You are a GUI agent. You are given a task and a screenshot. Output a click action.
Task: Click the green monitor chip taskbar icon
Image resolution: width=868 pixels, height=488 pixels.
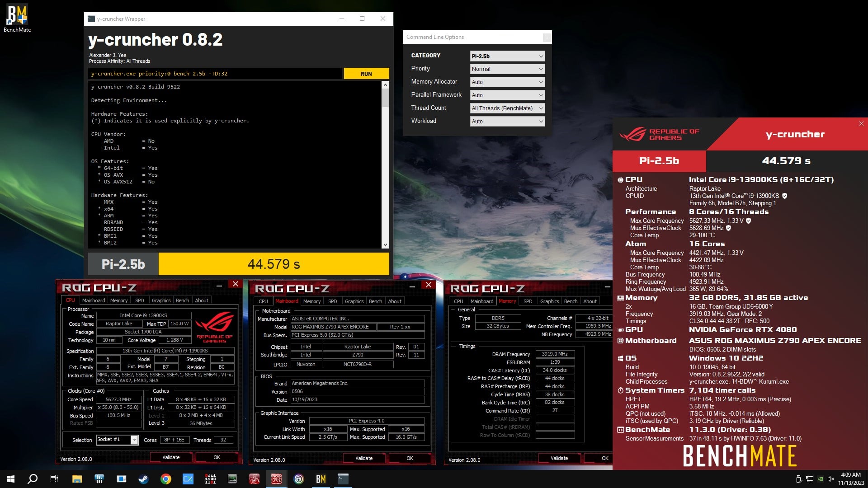(232, 479)
